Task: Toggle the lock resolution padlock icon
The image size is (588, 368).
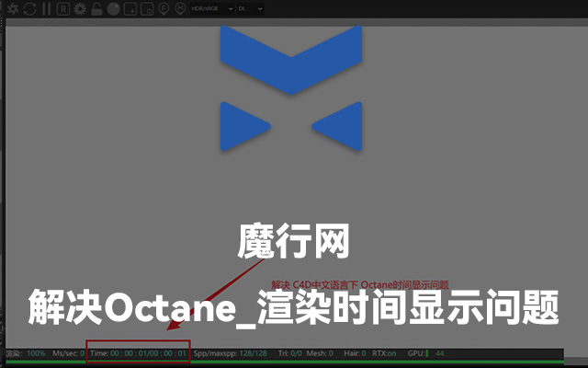Action: coord(96,8)
